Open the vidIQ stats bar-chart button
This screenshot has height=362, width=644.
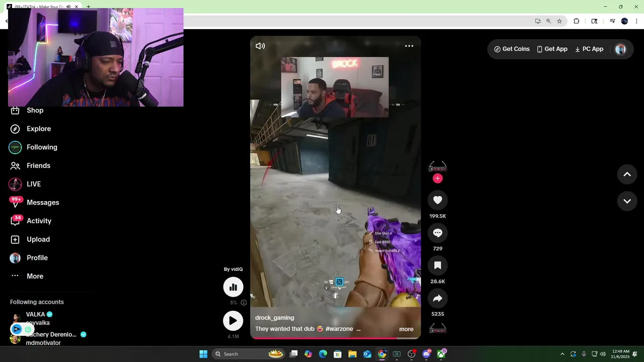233,287
